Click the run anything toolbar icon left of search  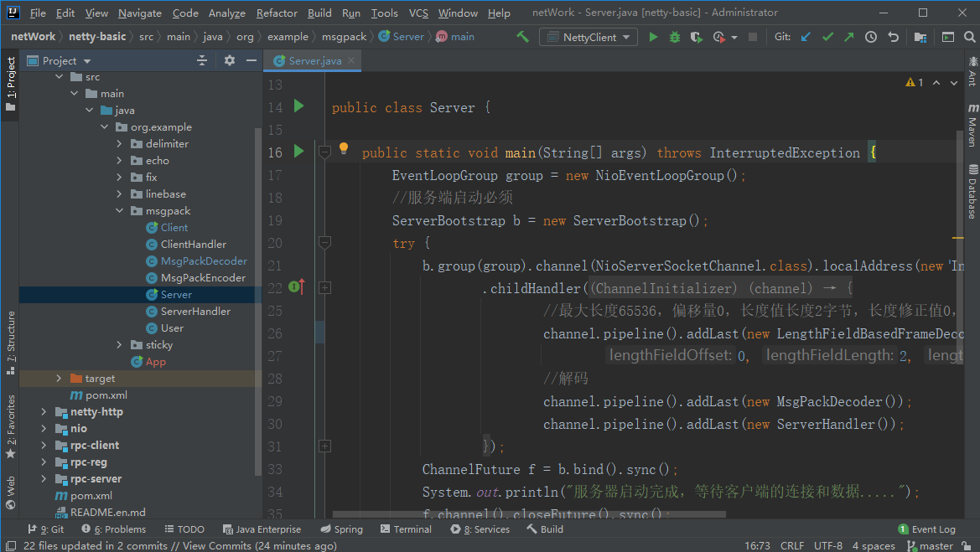(948, 37)
